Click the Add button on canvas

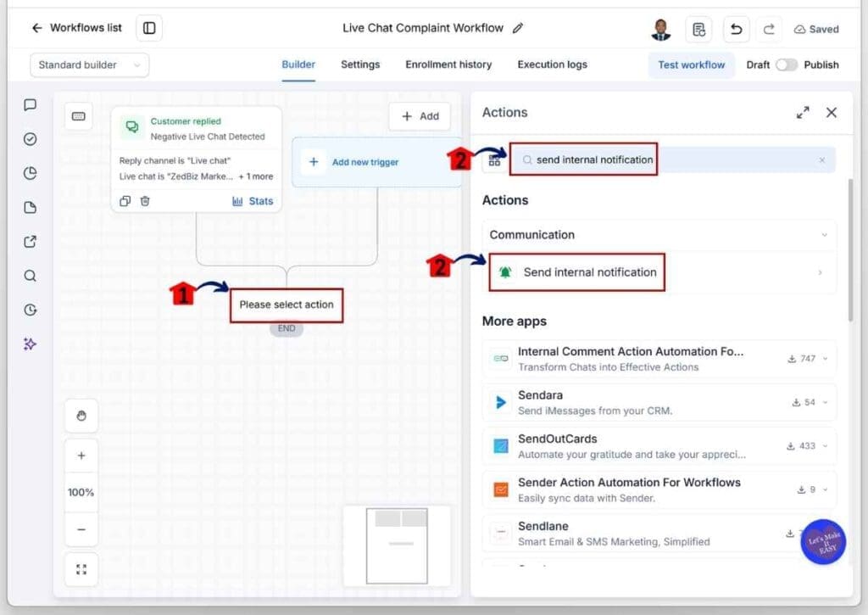[x=420, y=116]
